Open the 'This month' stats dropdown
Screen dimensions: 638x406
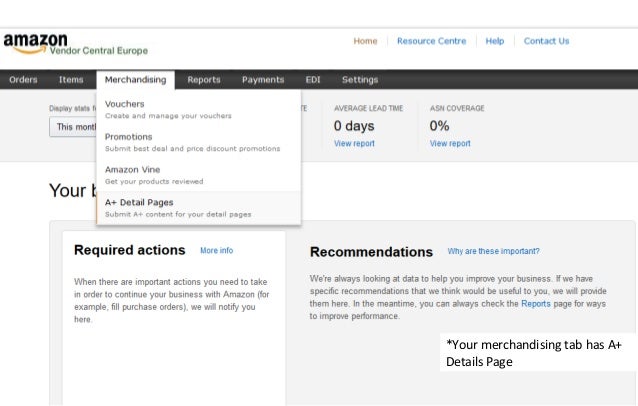tap(73, 127)
